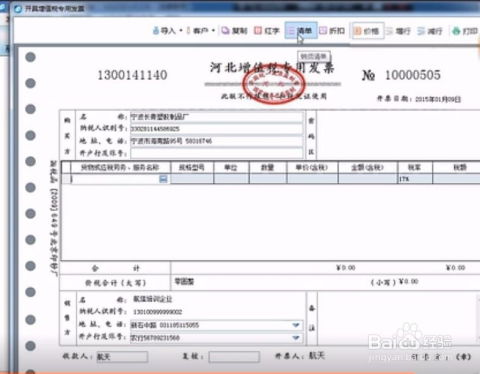The width and height of the screenshot is (480, 374).
Task: Click the 客户 (Customer) toolbar button
Action: coord(197,31)
